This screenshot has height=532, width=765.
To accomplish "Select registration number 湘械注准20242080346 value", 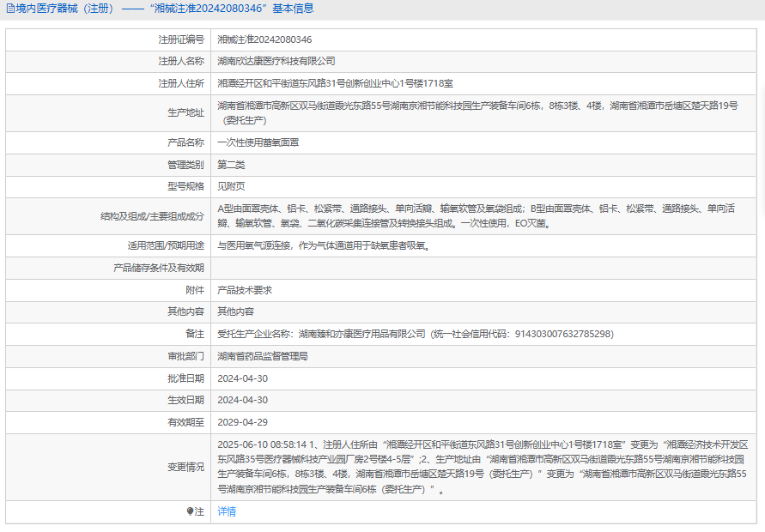I will (264, 39).
